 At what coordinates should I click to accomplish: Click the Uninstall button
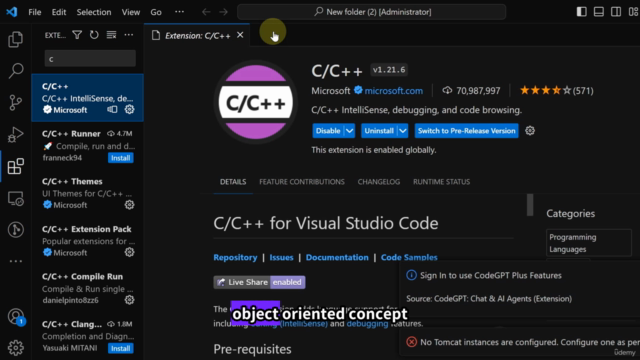coord(379,131)
